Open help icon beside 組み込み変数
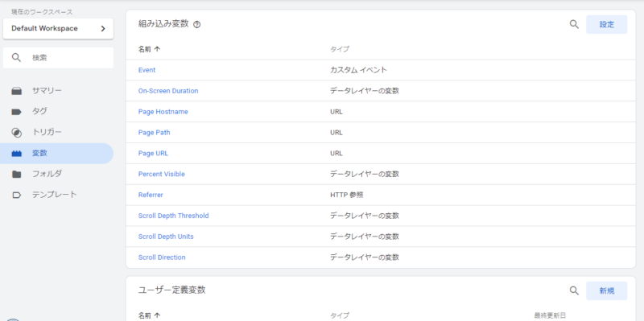644x321 pixels. click(196, 25)
